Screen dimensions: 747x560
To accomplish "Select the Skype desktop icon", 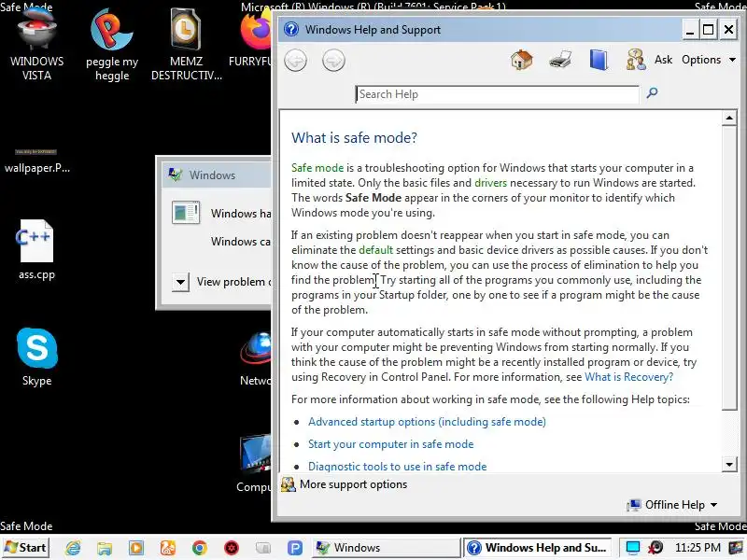I will [x=36, y=357].
